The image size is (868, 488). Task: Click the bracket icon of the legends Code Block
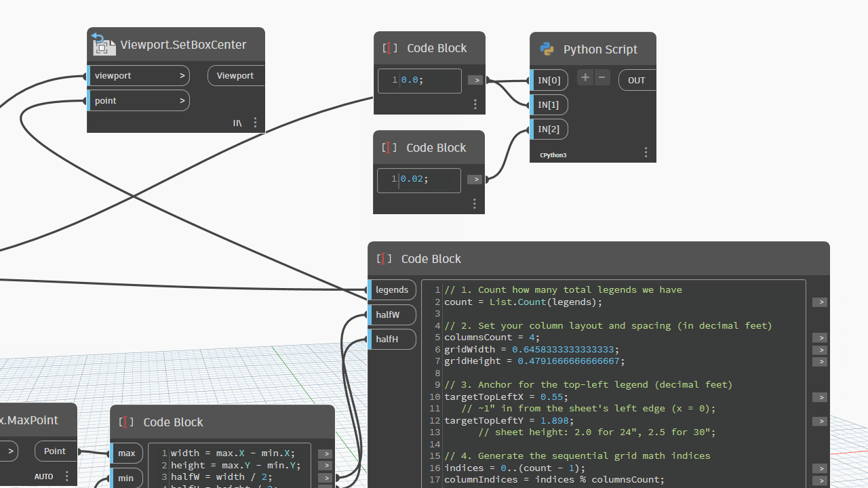click(x=384, y=258)
